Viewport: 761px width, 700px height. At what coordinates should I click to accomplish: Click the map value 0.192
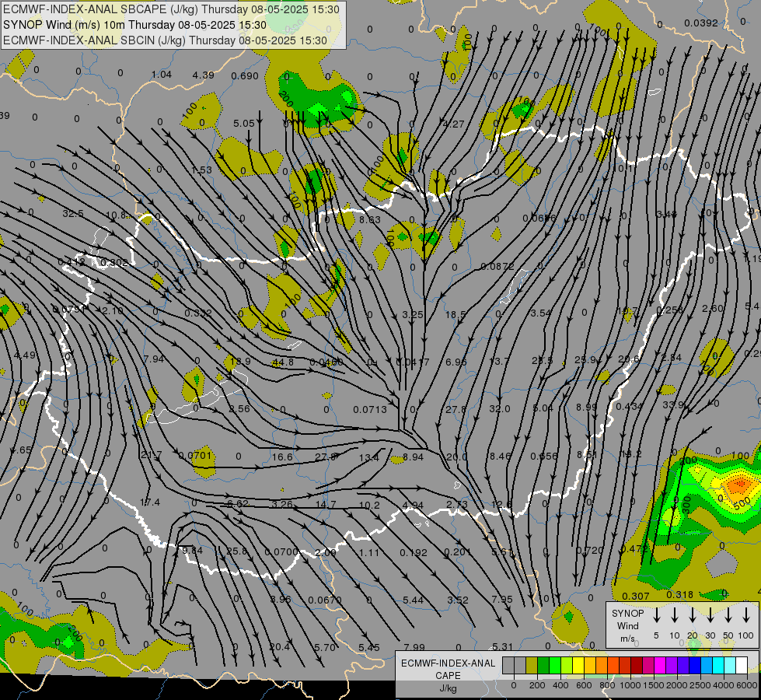pos(414,553)
